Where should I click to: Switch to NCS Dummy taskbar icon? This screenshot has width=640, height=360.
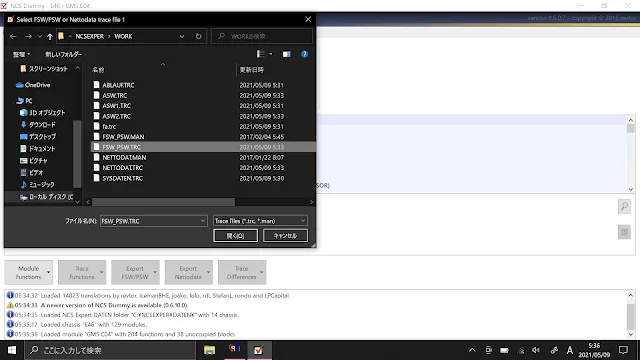pyautogui.click(x=258, y=350)
